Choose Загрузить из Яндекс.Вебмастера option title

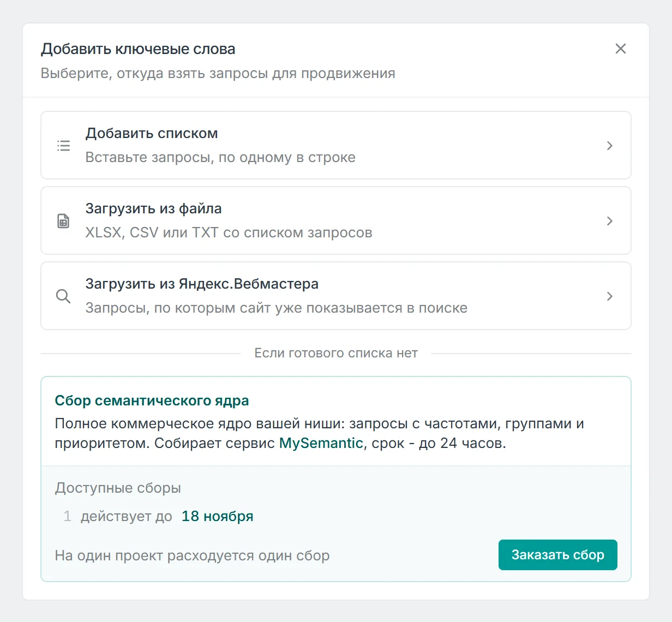[202, 284]
